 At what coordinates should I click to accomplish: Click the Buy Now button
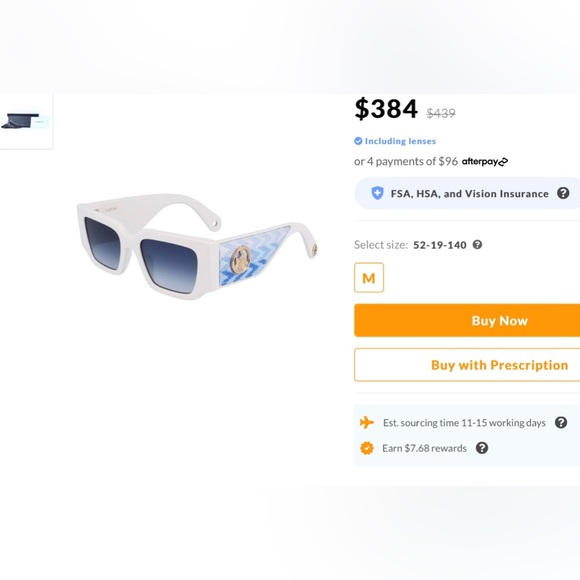point(467,320)
